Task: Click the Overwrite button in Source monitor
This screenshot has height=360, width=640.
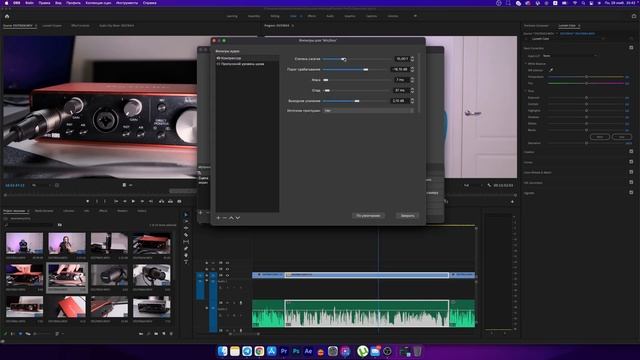Action: (x=170, y=201)
